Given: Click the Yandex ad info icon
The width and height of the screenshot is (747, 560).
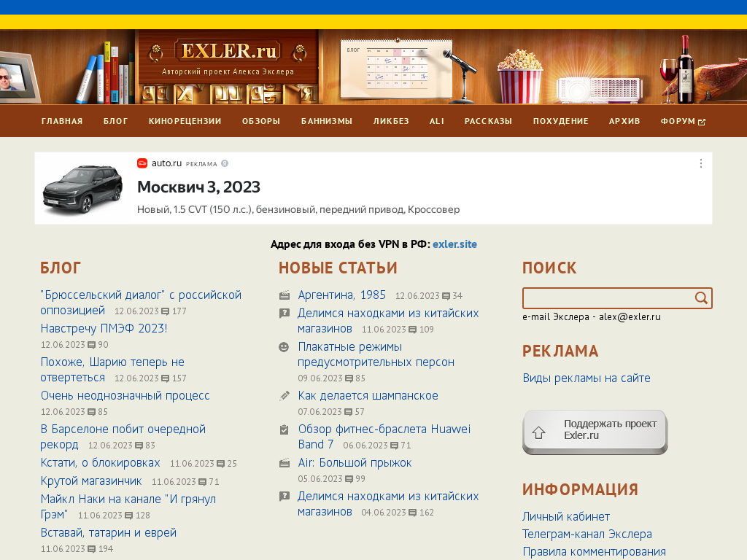Looking at the screenshot, I should [x=225, y=163].
